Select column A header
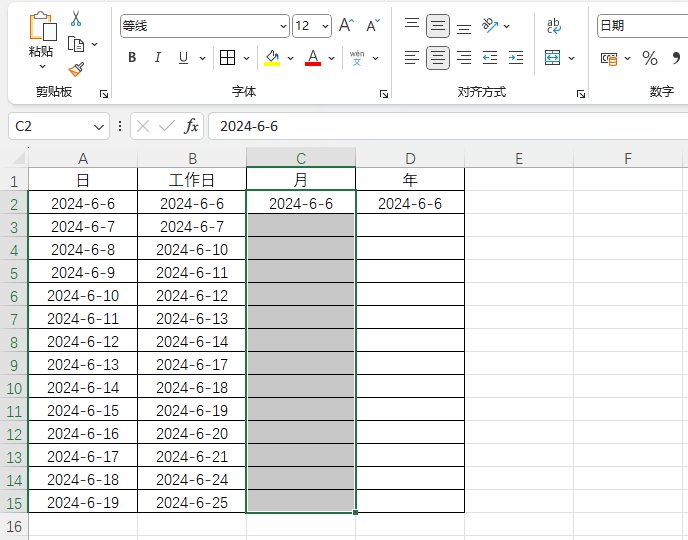Screen dimensions: 688x540 (x=83, y=158)
